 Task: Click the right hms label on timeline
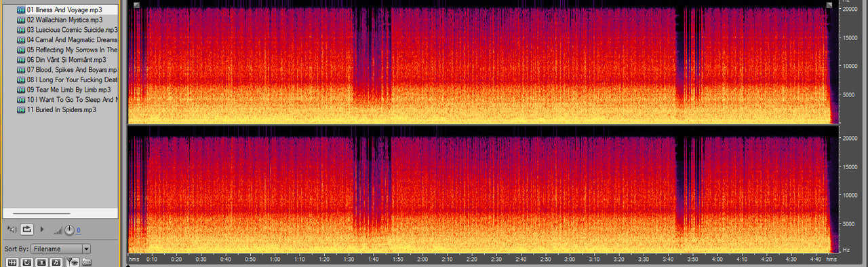pos(831,260)
